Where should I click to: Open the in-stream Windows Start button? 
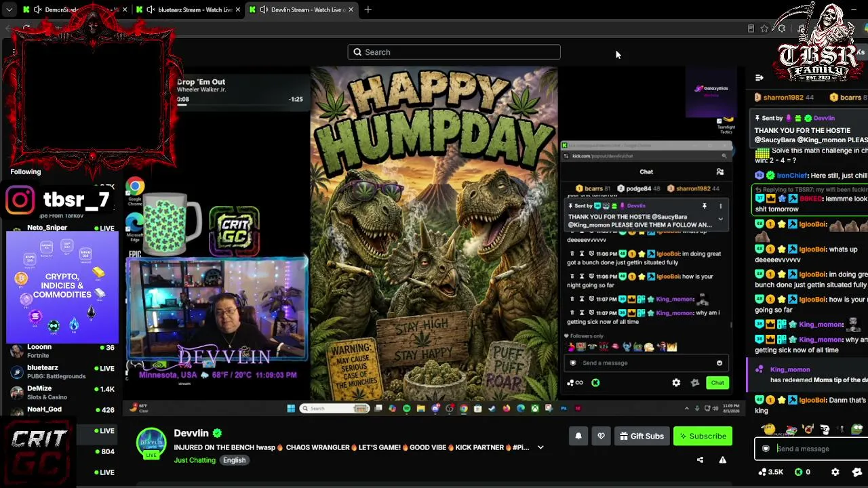click(291, 409)
